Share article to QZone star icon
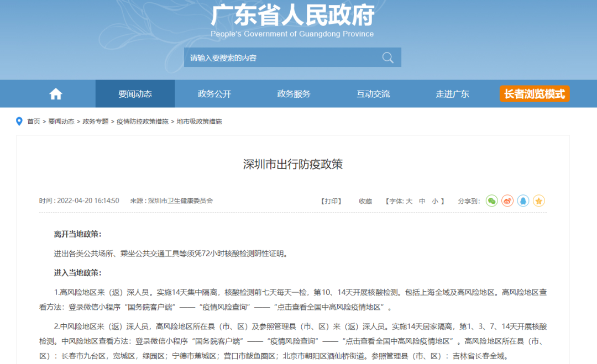Viewport: 597px width, 364px height. [x=539, y=201]
